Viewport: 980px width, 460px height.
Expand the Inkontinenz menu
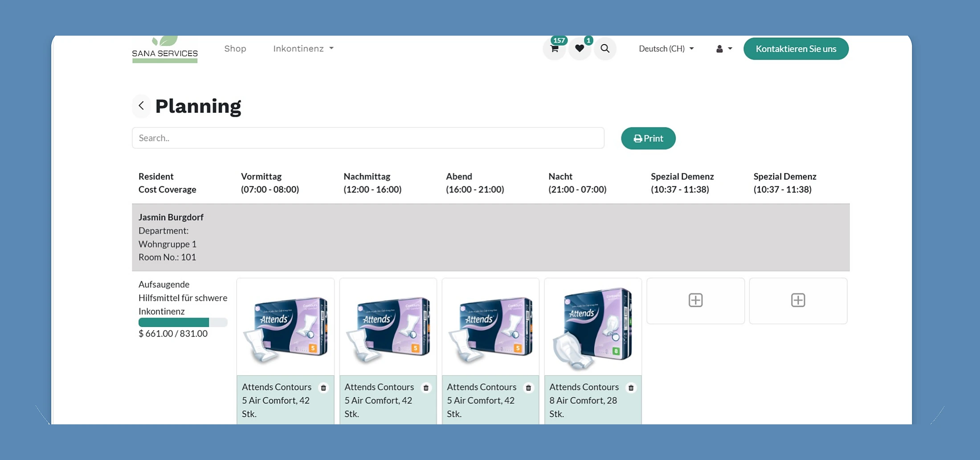[x=303, y=49]
